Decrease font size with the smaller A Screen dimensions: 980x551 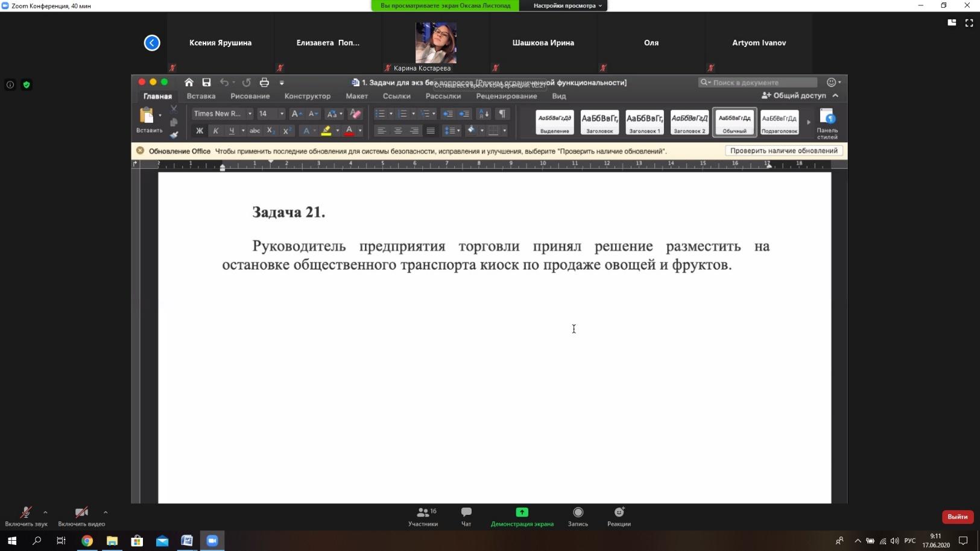pos(312,114)
